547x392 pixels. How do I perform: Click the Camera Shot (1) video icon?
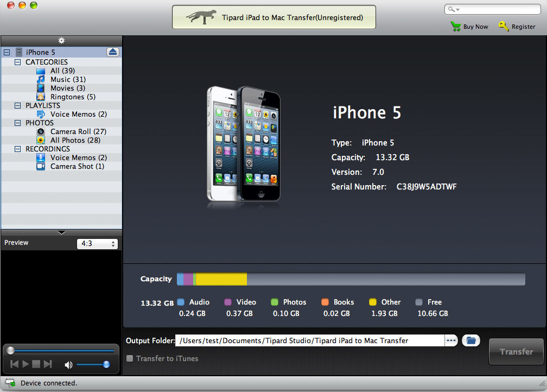[41, 167]
